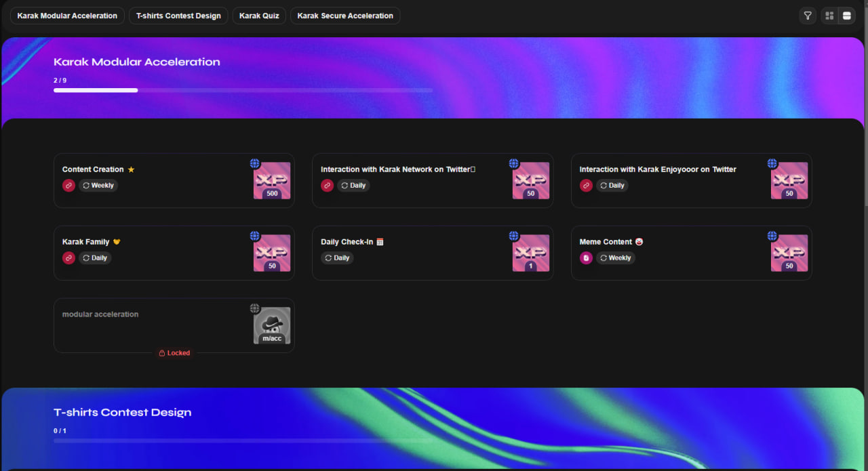The image size is (868, 471).
Task: Click the 2 / 9 progress counter
Action: [60, 81]
